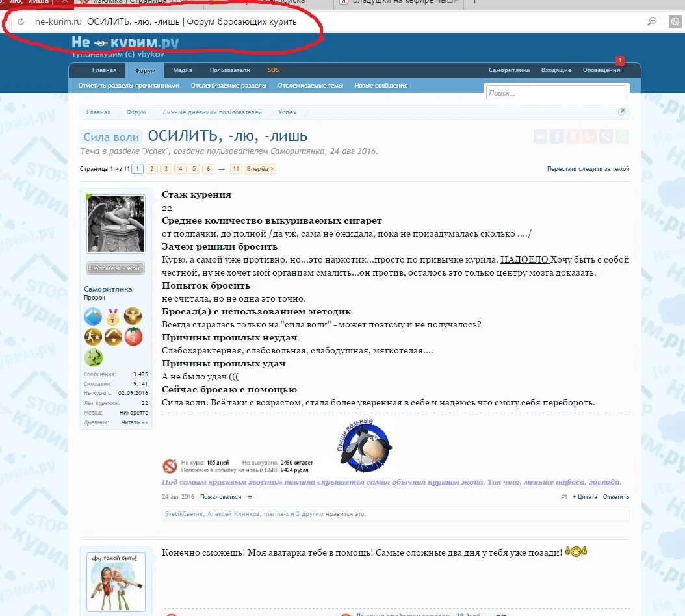This screenshot has width=685, height=616.
Task: Click the Поиск search input field
Action: 556,92
